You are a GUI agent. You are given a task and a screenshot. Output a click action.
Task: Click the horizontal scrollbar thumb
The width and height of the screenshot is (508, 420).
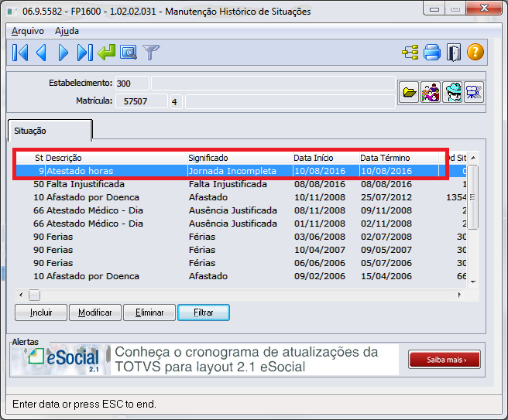click(x=34, y=295)
